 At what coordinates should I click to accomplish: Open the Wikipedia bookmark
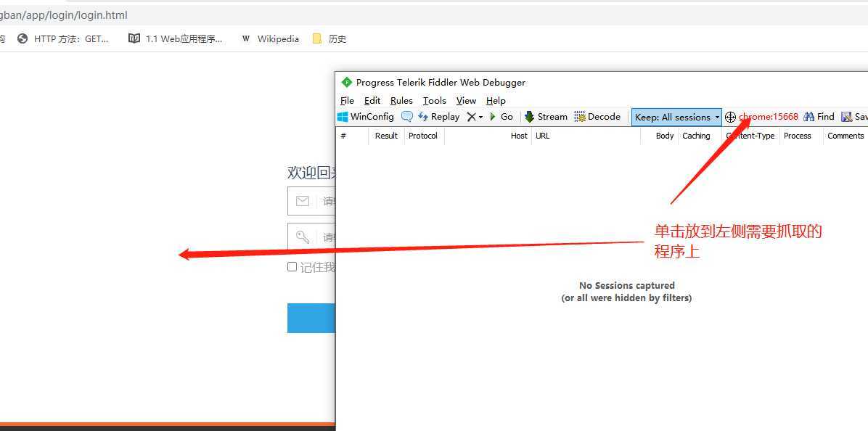(x=271, y=38)
